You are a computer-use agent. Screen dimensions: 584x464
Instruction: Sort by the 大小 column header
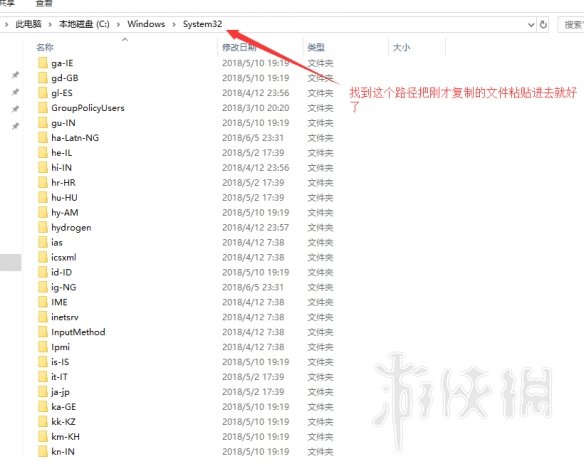pyautogui.click(x=402, y=47)
